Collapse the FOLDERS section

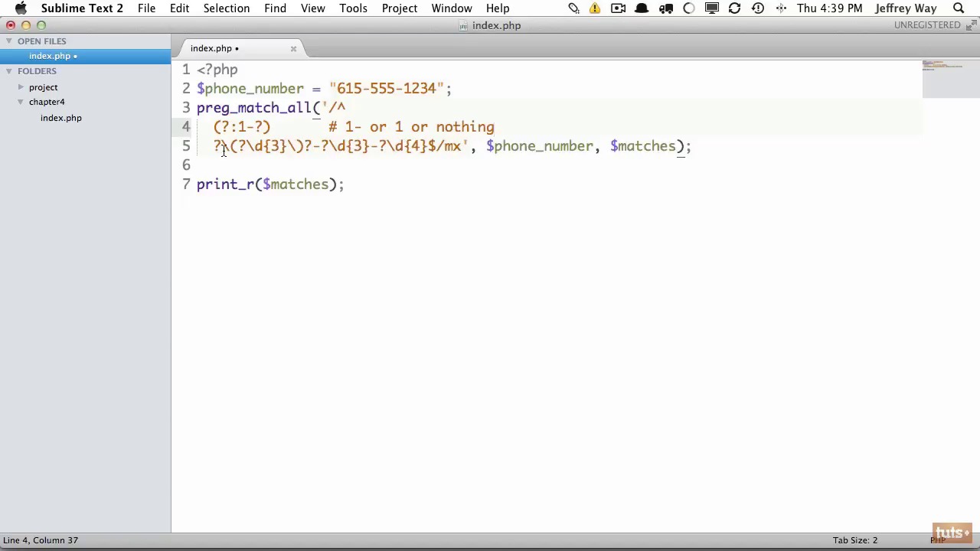click(x=8, y=71)
